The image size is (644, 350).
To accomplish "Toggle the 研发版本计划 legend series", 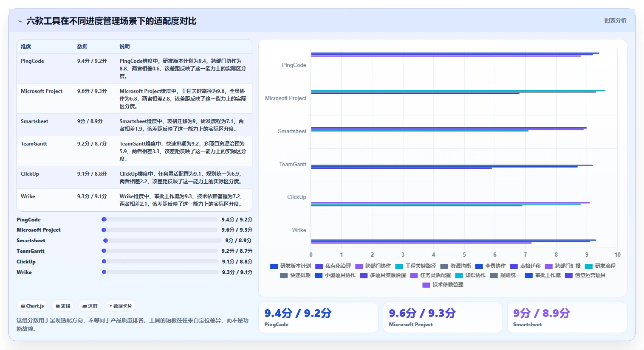I will tap(291, 266).
